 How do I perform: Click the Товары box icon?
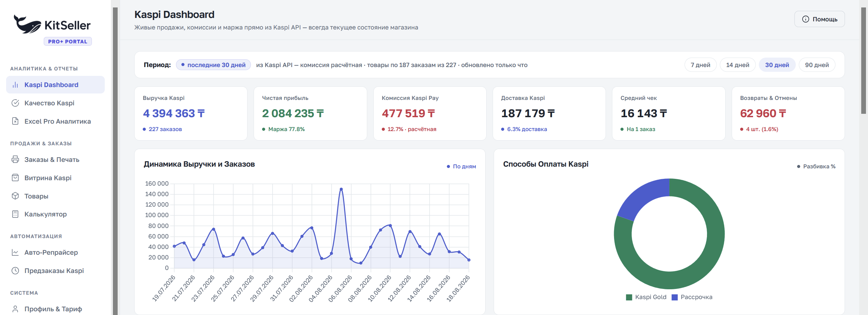click(x=15, y=196)
